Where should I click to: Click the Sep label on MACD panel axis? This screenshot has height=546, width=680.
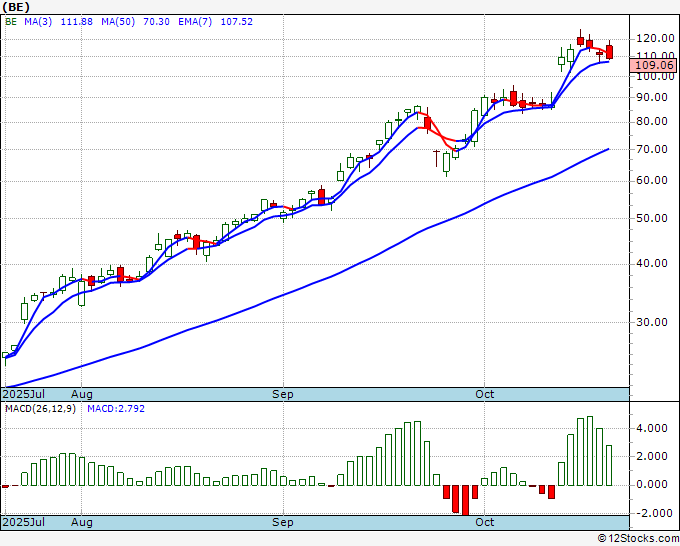pos(283,522)
